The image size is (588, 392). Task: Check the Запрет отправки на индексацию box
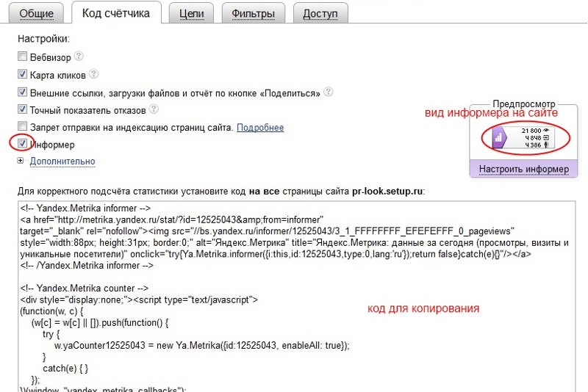coord(23,127)
